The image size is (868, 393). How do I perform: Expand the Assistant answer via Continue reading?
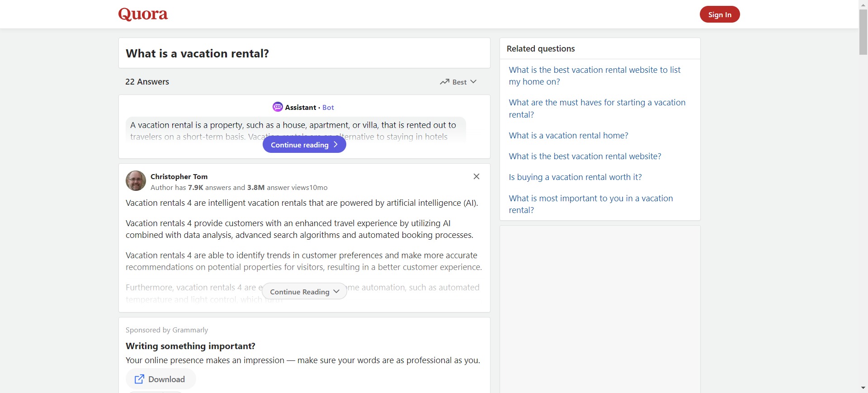pos(304,145)
